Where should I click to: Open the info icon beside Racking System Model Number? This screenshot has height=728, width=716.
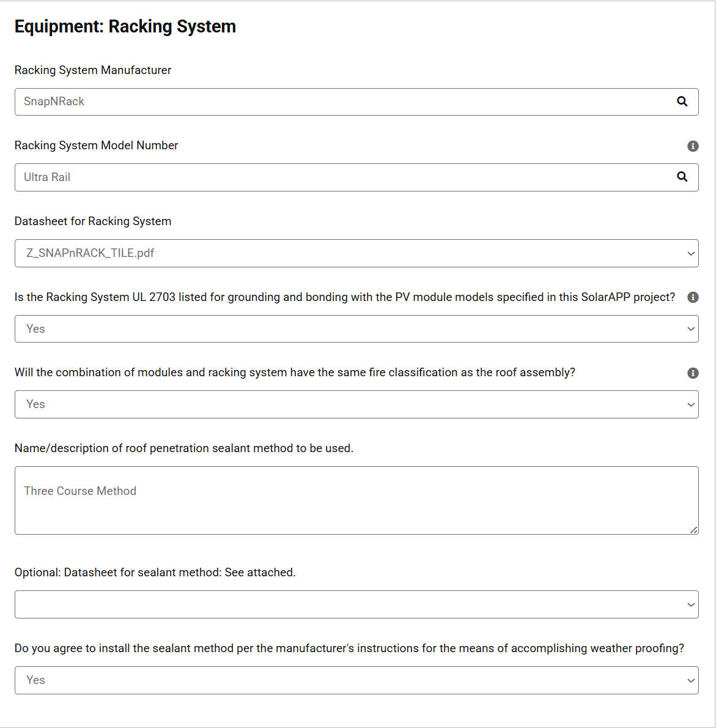pos(693,146)
